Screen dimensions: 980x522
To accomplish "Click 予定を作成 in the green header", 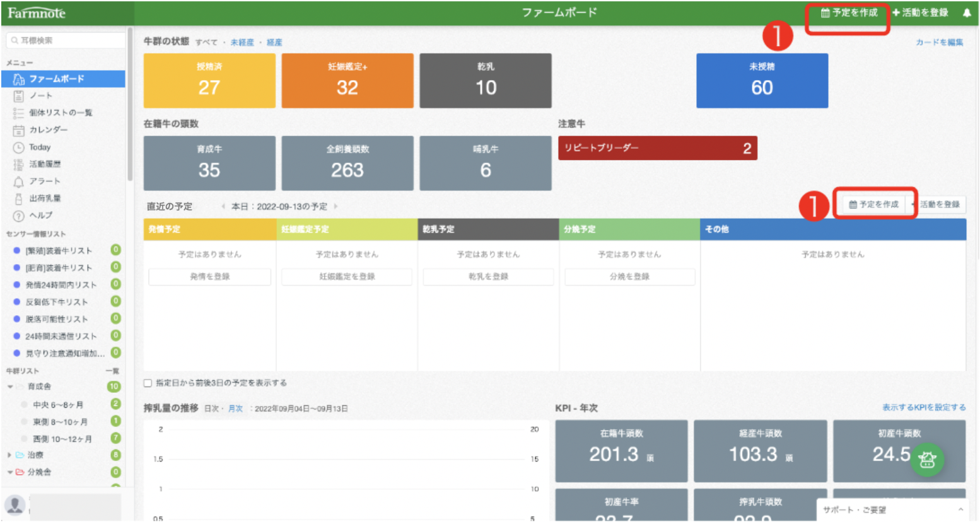I will 849,13.
